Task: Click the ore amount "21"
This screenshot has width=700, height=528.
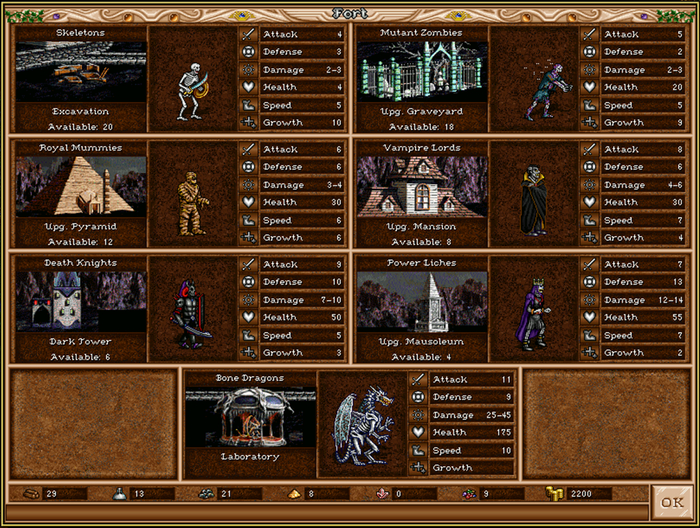Action: coord(226,494)
